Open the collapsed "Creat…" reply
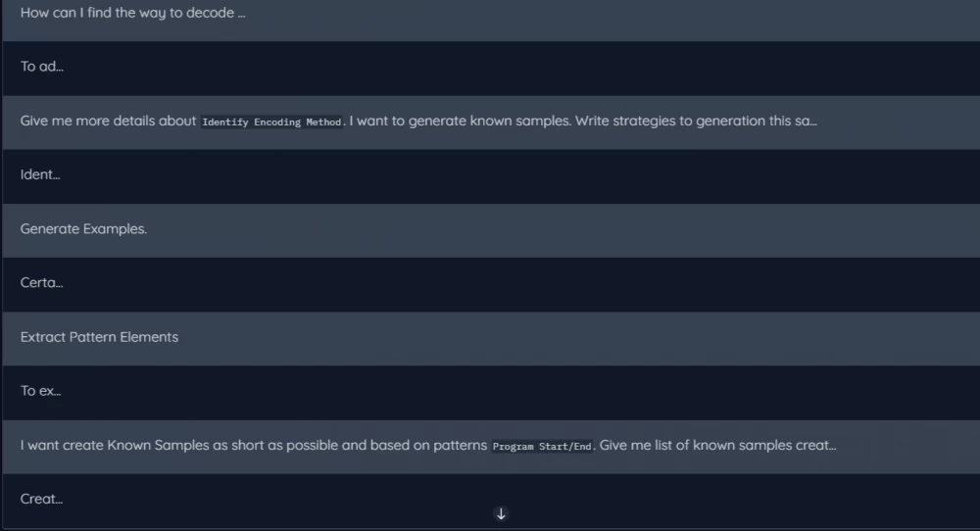The height and width of the screenshot is (531, 980). (x=42, y=499)
